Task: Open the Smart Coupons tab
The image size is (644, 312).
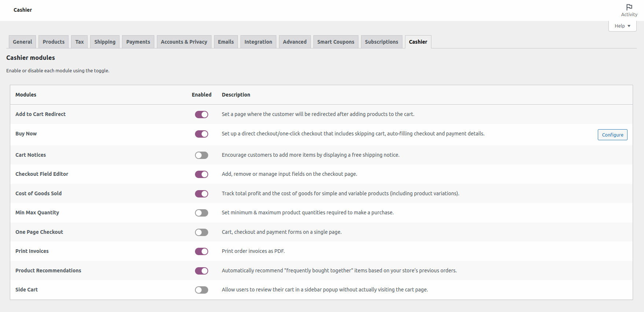Action: pyautogui.click(x=335, y=42)
